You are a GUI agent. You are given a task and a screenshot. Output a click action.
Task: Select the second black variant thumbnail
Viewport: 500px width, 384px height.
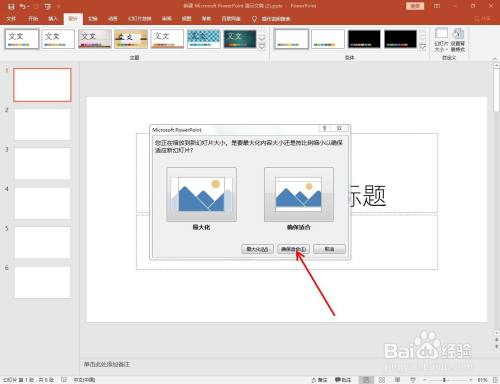point(400,39)
